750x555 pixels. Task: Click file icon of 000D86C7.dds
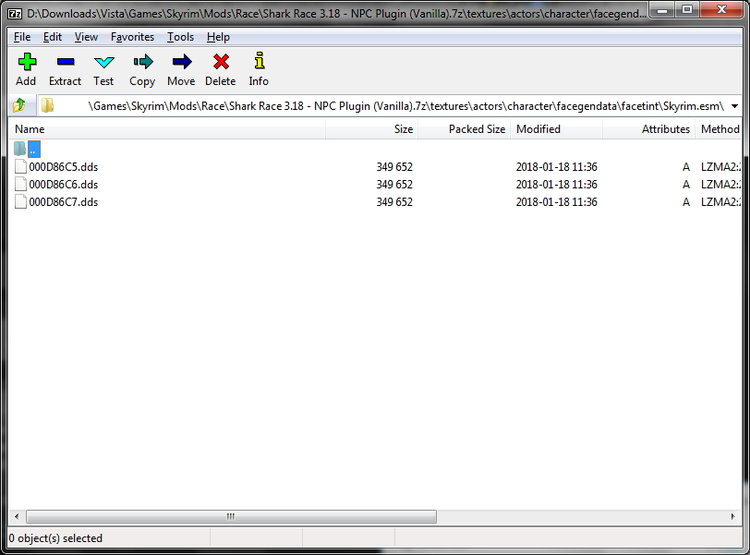click(x=21, y=201)
